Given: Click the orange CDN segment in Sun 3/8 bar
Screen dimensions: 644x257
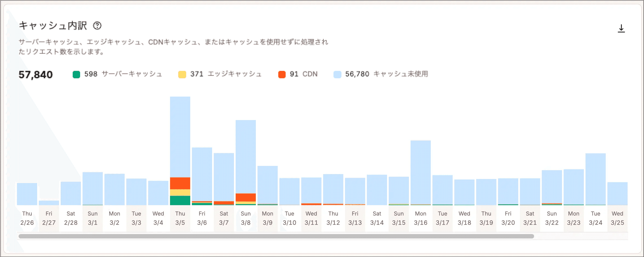Looking at the screenshot, I should pyautogui.click(x=245, y=197).
